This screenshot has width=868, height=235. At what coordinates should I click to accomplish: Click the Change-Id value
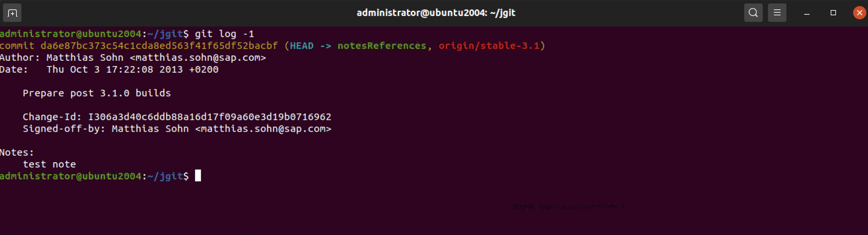pos(210,117)
